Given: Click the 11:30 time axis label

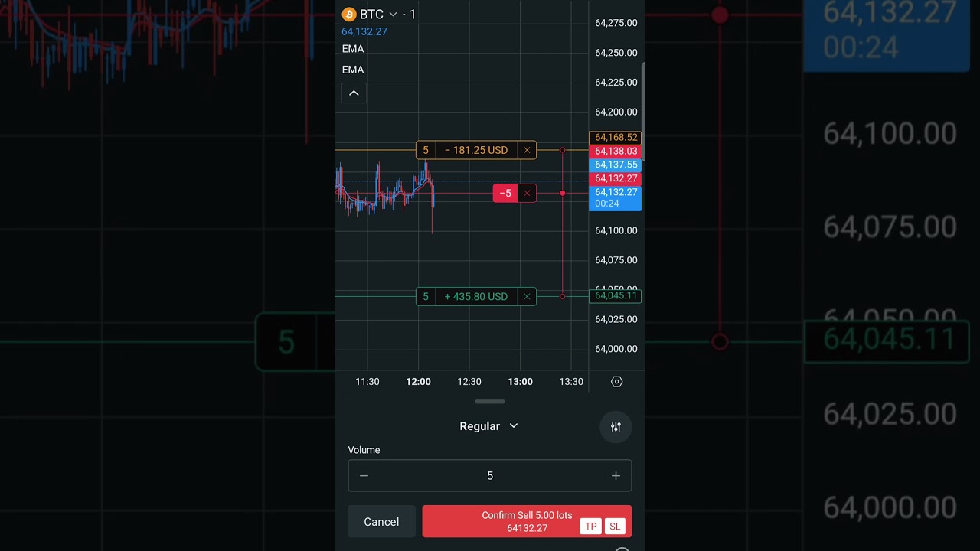Looking at the screenshot, I should point(367,382).
